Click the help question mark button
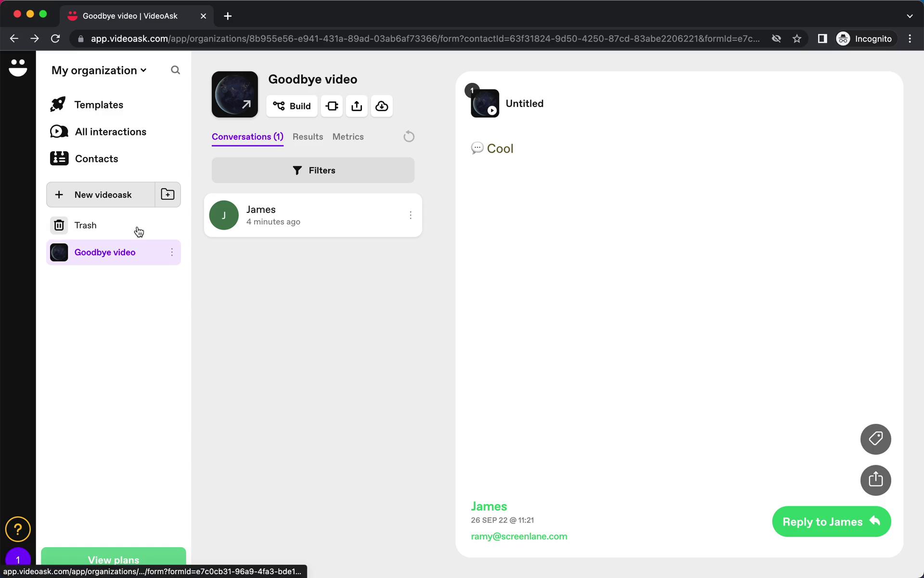924x578 pixels. [18, 529]
